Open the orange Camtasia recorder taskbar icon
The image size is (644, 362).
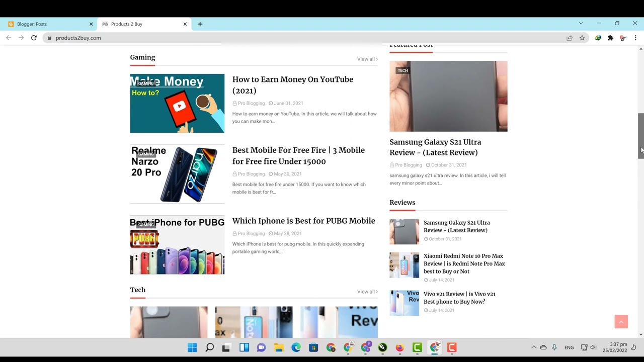point(452,347)
